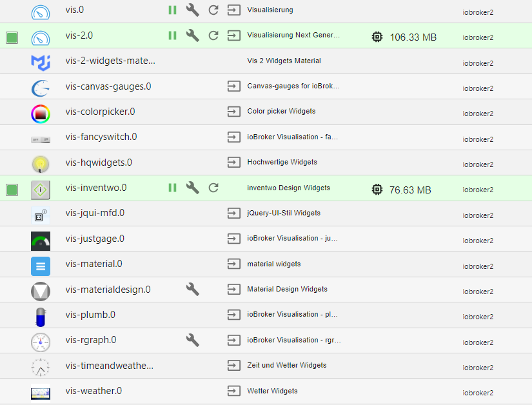The image size is (532, 405).
Task: Click the vis-jqui-mfd socket logo
Action: pyautogui.click(x=41, y=215)
